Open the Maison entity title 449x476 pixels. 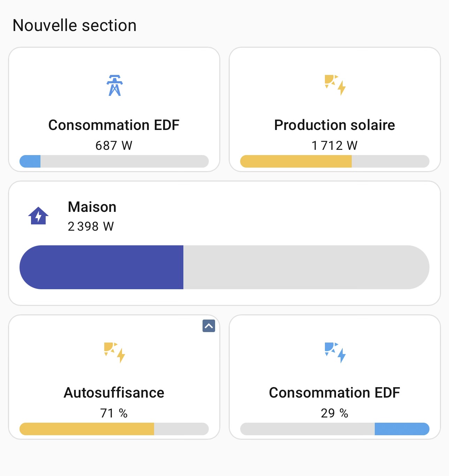click(92, 207)
